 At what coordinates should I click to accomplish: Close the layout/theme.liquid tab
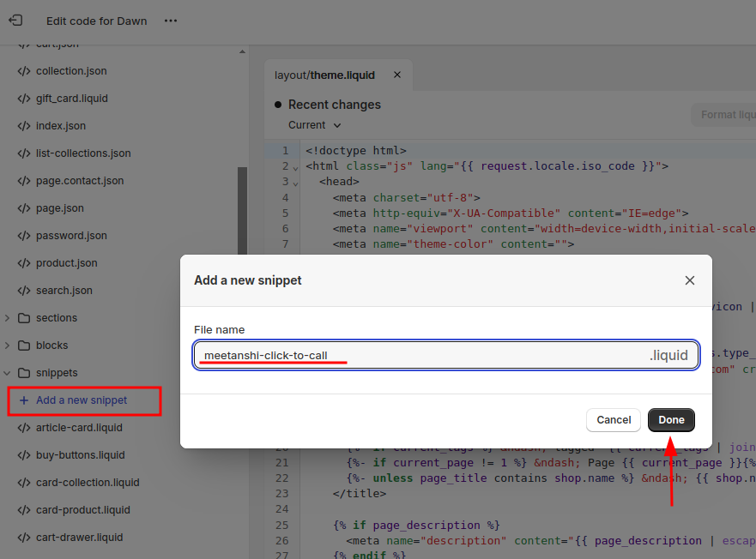(x=397, y=75)
